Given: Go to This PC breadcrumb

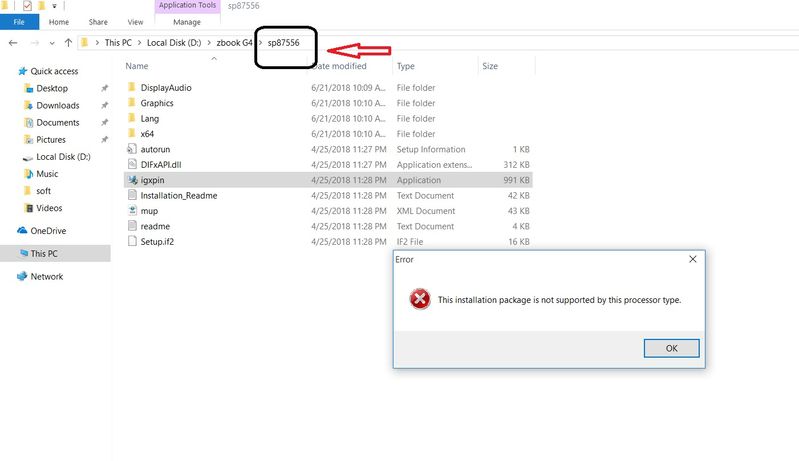Looking at the screenshot, I should point(118,43).
